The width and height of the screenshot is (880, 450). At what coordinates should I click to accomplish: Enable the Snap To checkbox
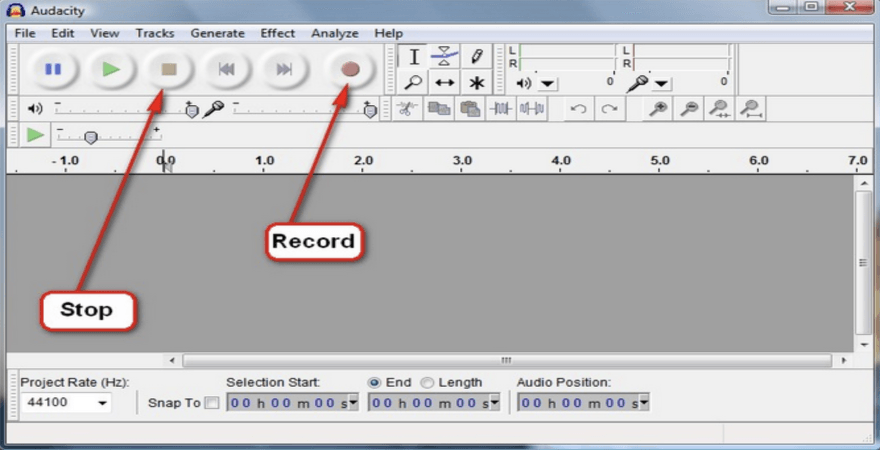pos(212,403)
